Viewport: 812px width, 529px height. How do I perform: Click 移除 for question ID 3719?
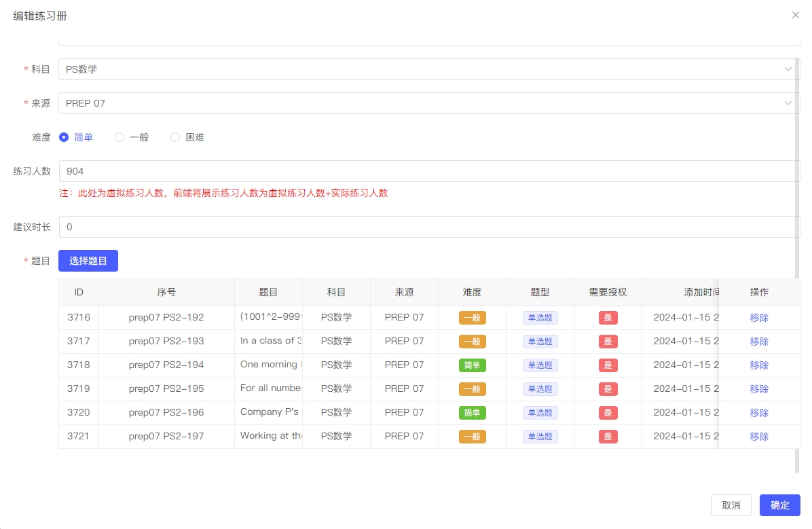pyautogui.click(x=759, y=388)
